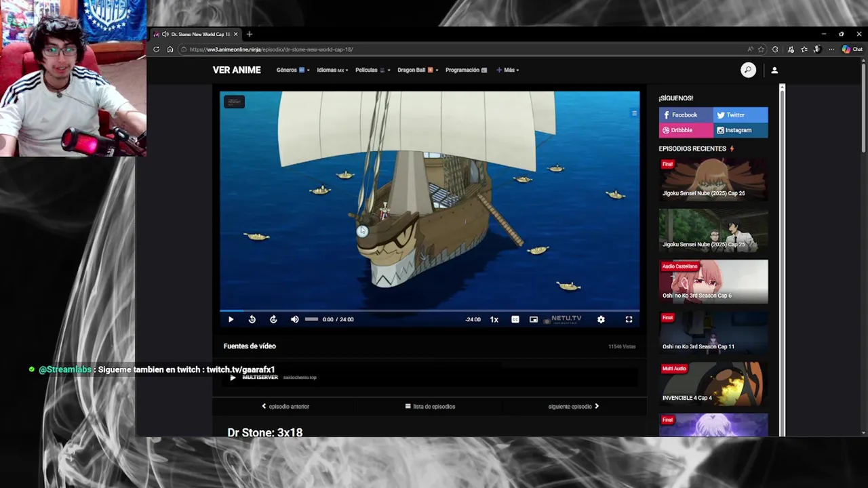Open the video player settings gear

coord(601,319)
